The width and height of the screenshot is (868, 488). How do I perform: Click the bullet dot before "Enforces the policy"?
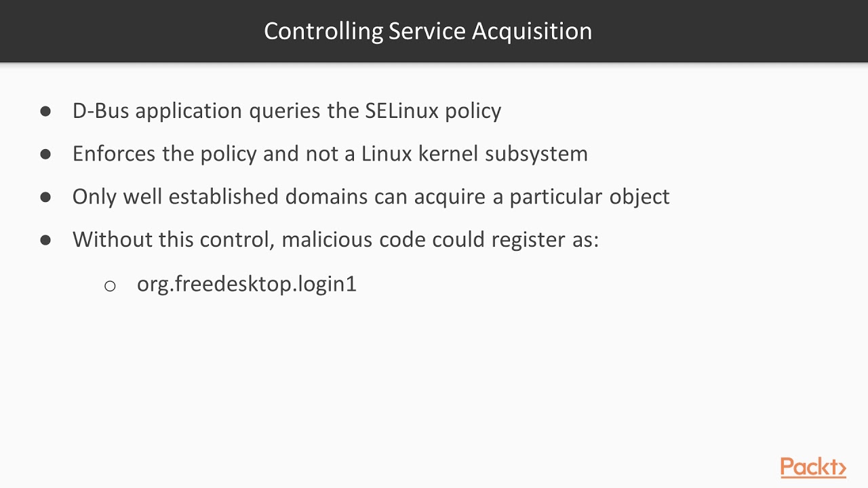(x=45, y=154)
